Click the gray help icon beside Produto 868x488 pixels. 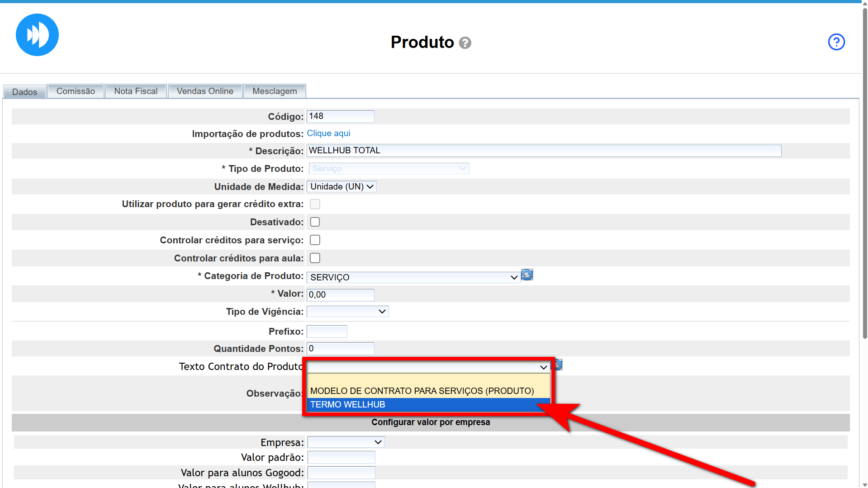coord(465,43)
